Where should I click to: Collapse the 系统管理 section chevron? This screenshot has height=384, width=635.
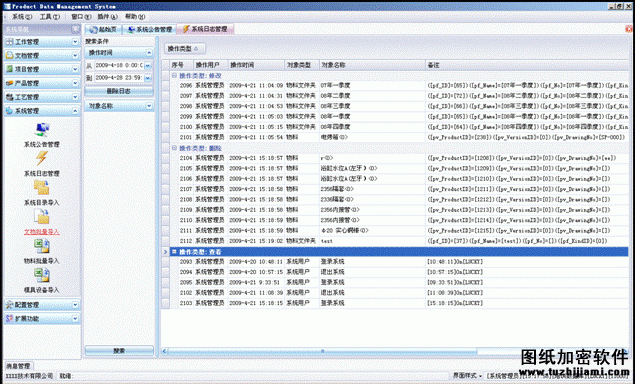(75, 111)
